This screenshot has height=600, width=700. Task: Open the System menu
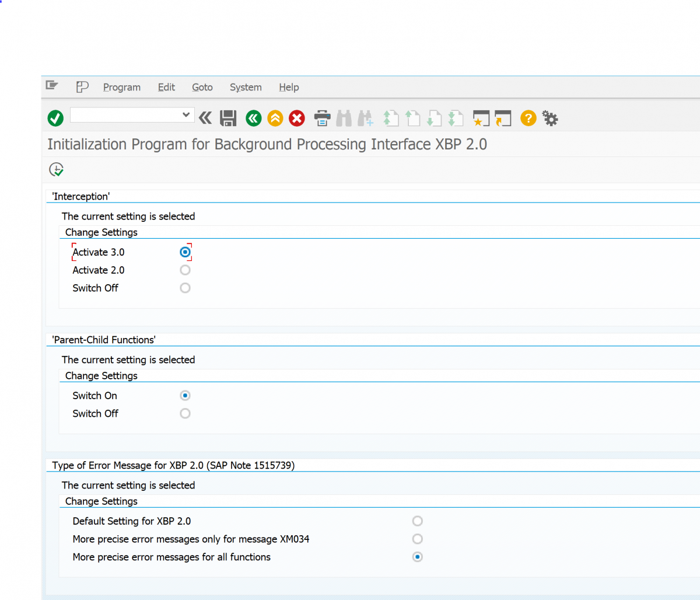[246, 88]
